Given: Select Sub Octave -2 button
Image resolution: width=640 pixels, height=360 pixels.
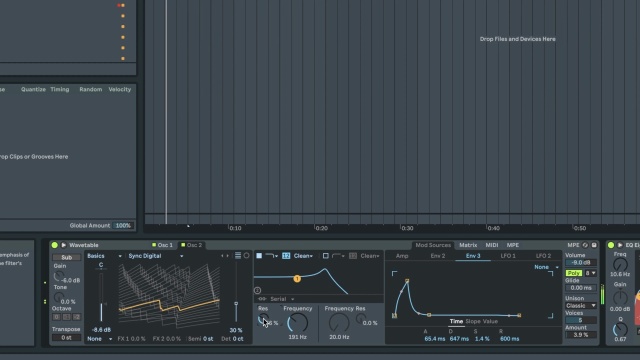Looking at the screenshot, I should (x=76, y=317).
